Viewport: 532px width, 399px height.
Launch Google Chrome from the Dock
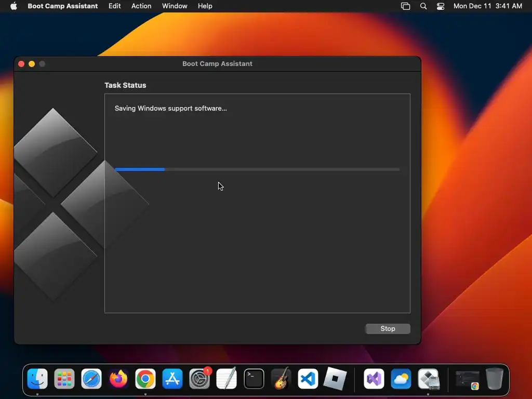145,378
